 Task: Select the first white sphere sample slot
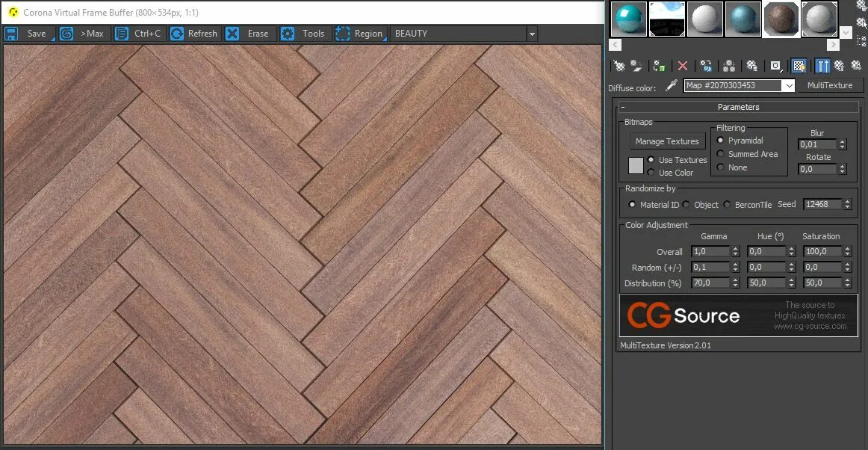click(x=704, y=19)
